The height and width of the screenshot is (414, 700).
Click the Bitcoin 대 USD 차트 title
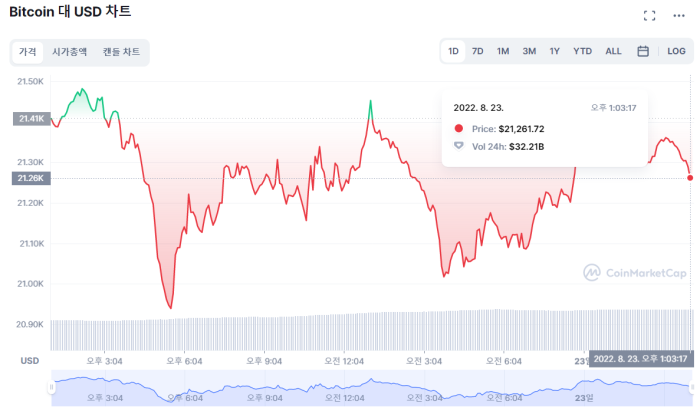(x=70, y=12)
